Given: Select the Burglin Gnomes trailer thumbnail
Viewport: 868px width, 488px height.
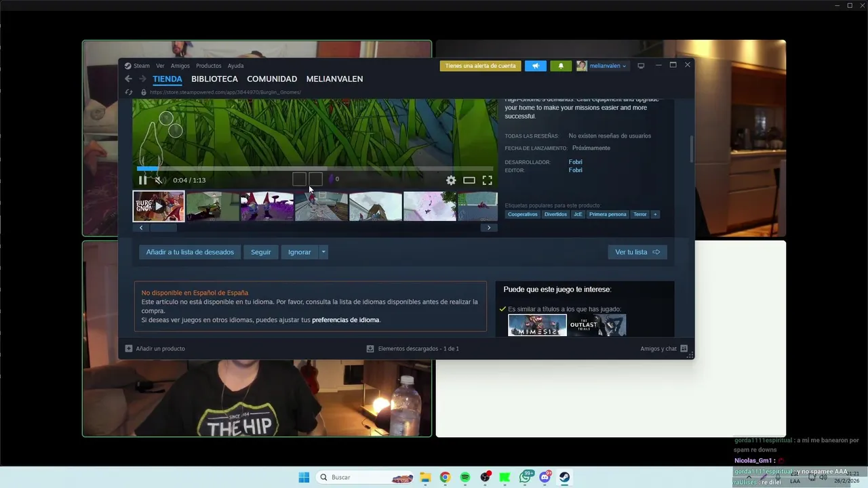Looking at the screenshot, I should click(159, 206).
